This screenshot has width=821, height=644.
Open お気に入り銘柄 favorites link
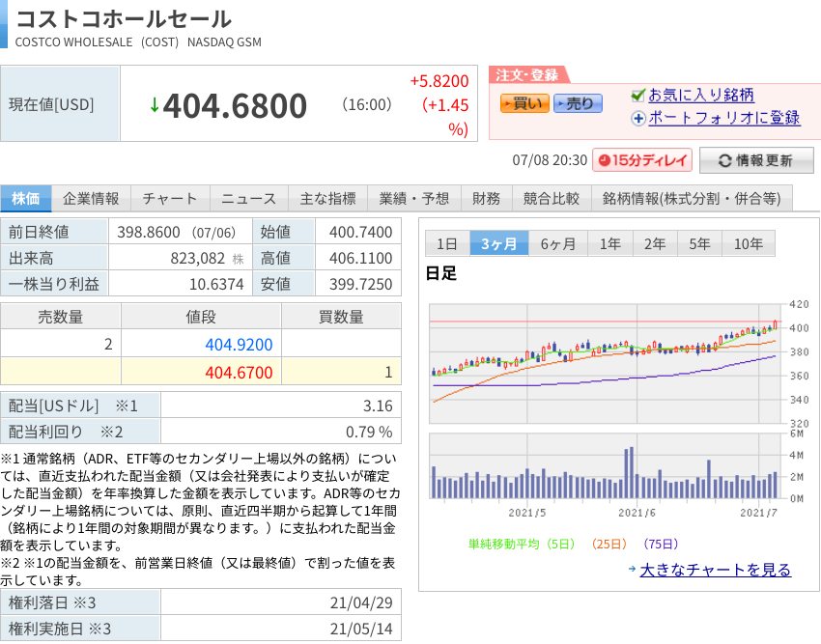click(701, 95)
